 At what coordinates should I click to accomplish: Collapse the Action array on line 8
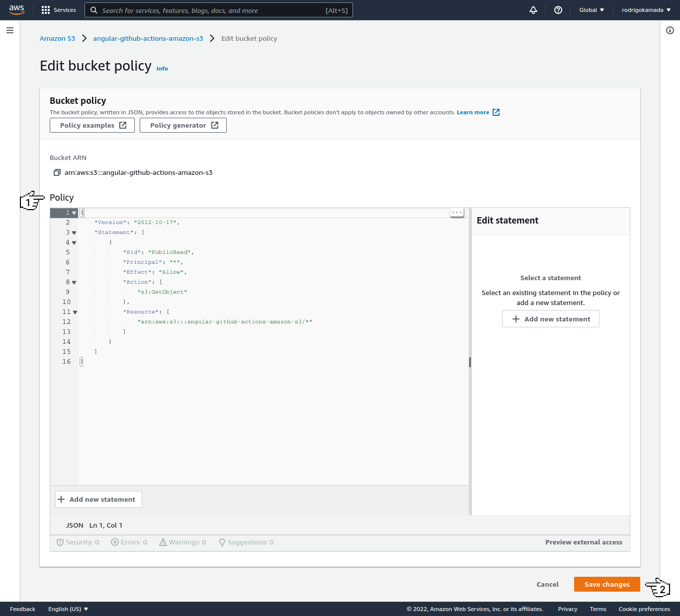pyautogui.click(x=74, y=282)
